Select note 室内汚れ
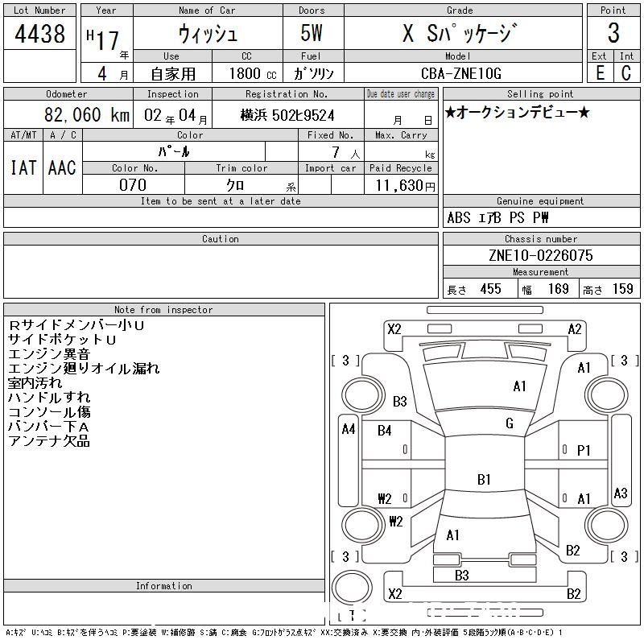Image resolution: width=644 pixels, height=644 pixels. click(35, 383)
